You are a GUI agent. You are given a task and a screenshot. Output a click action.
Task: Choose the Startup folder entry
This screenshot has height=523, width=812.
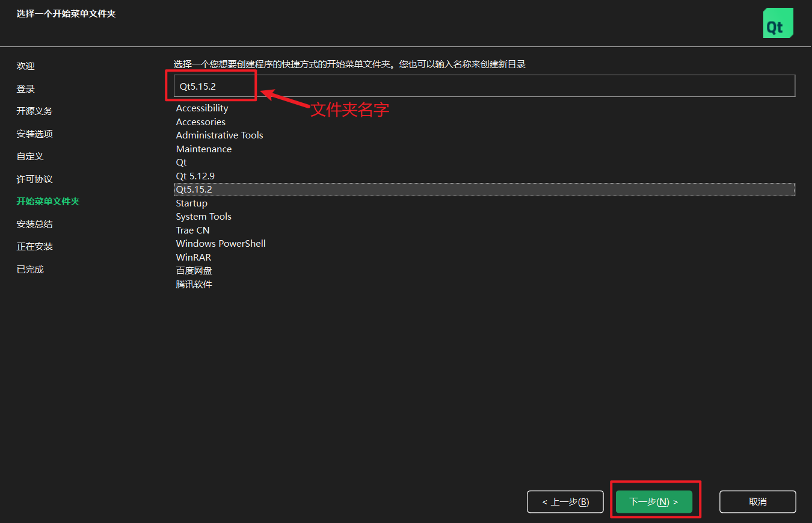tap(192, 203)
